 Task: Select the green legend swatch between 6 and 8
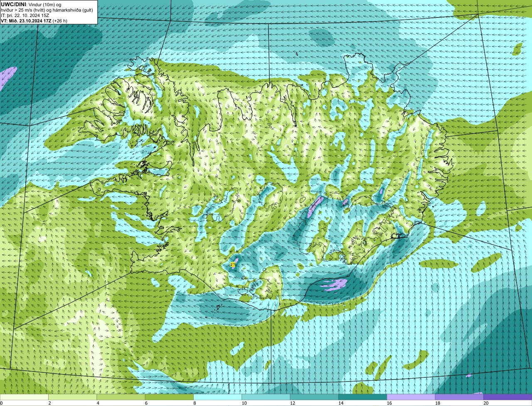(x=170, y=397)
